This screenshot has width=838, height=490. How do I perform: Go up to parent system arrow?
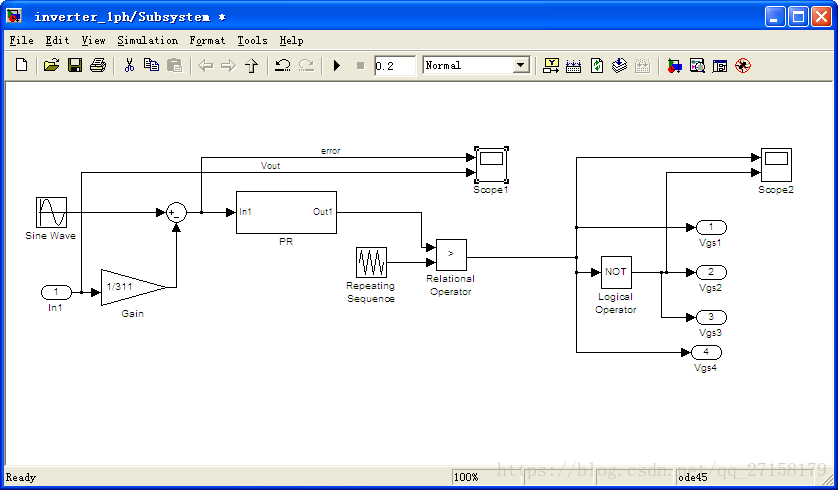(x=251, y=66)
